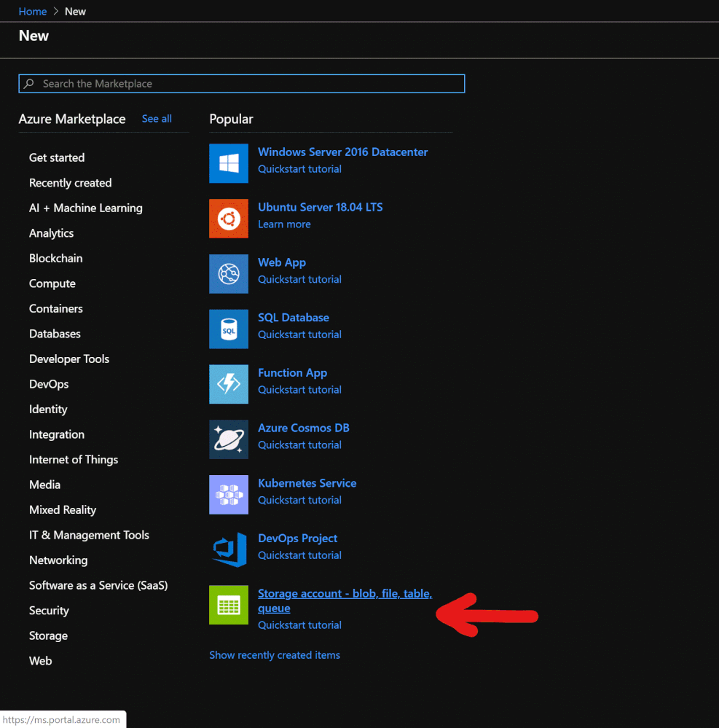Click the Windows Server 2016 Datacenter icon

pos(228,163)
